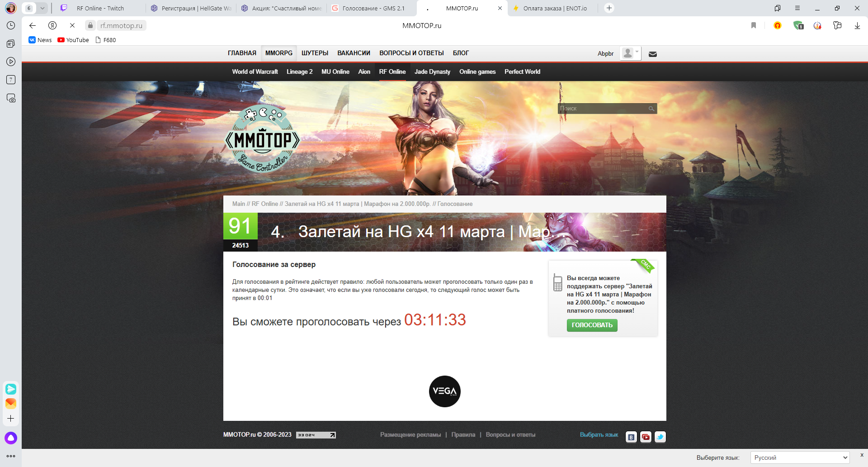Screen dimensions: 868x467
Task: Open the tabs collections sidebar icon
Action: coord(11,43)
